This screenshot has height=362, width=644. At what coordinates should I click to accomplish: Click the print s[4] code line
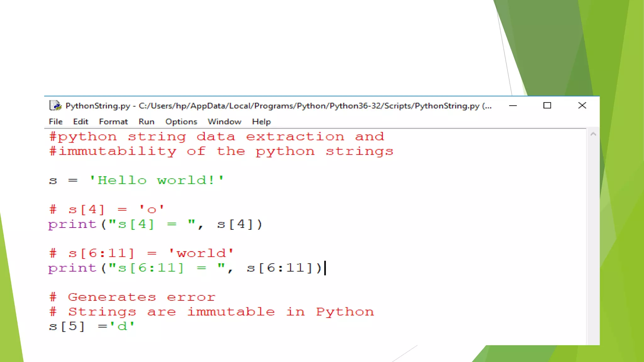coord(155,224)
